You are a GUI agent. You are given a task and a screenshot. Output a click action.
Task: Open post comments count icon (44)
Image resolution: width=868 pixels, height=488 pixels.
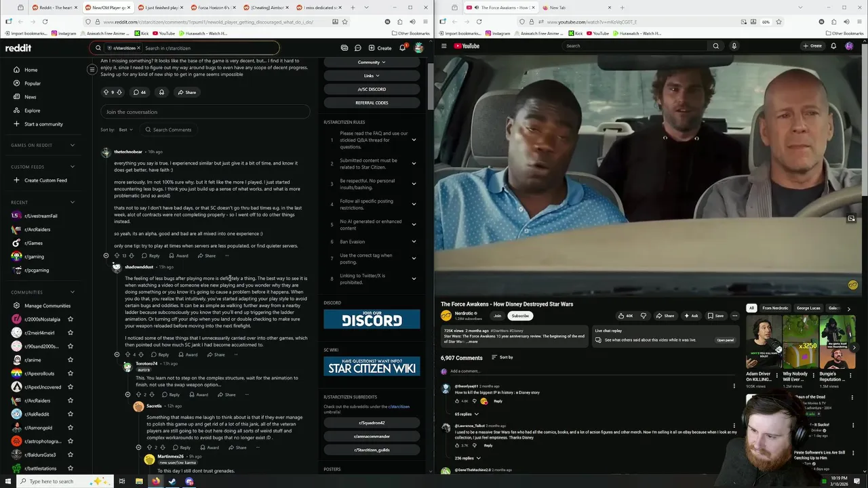[x=140, y=92]
